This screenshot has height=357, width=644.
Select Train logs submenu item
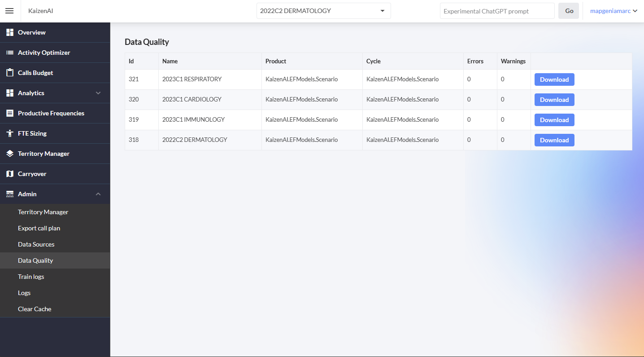tap(55, 277)
